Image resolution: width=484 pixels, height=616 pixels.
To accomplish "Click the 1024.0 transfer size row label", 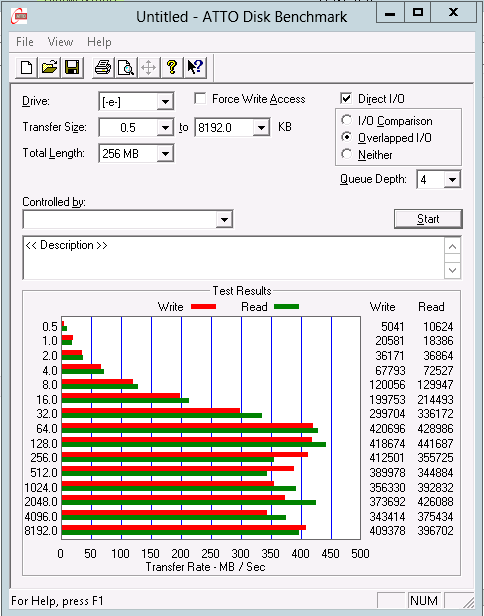I will coord(41,488).
